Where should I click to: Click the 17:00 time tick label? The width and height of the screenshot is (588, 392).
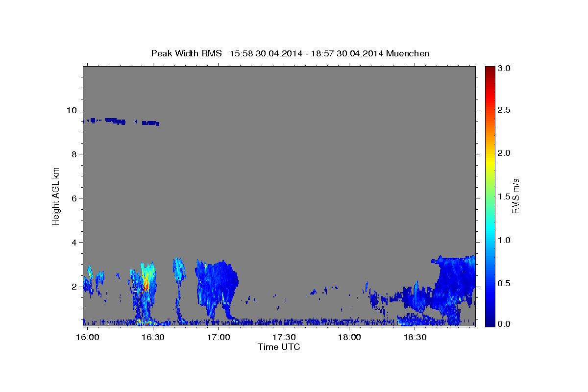pyautogui.click(x=219, y=338)
